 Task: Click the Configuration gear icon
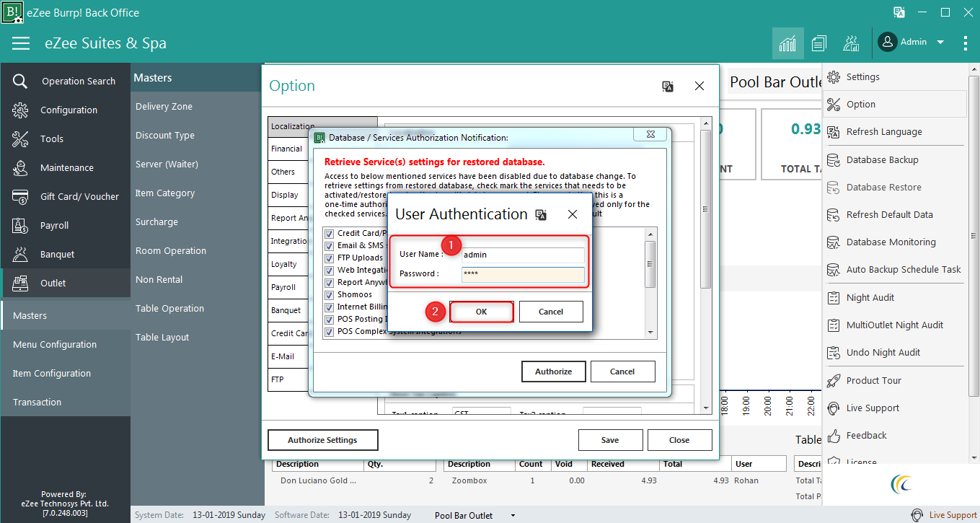[x=20, y=110]
